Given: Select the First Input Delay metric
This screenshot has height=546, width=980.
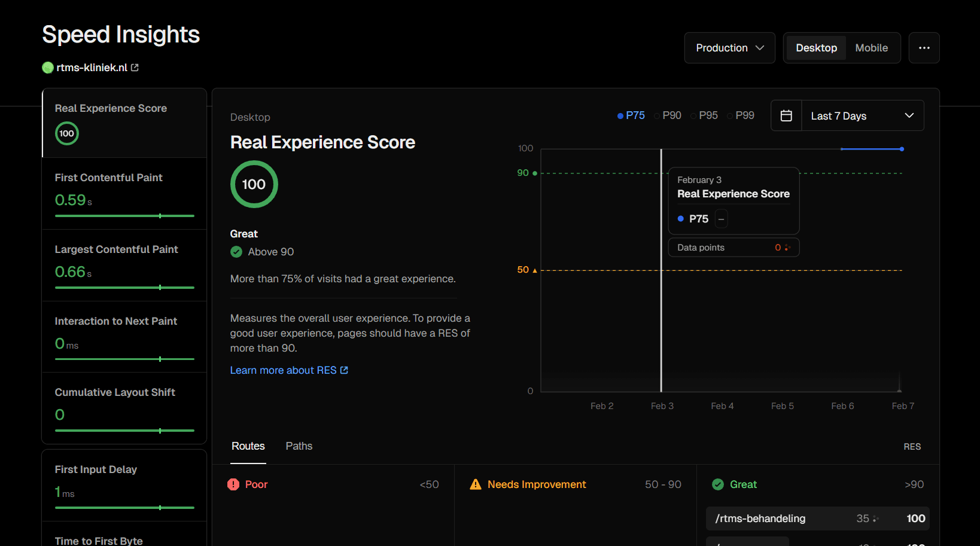Looking at the screenshot, I should pos(124,486).
